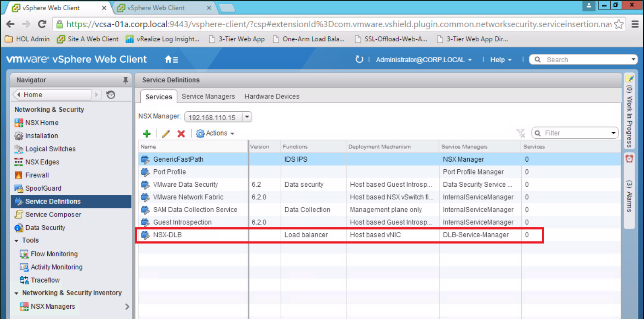The width and height of the screenshot is (644, 319).
Task: Select the NSX-DLB service row
Action: 379,235
